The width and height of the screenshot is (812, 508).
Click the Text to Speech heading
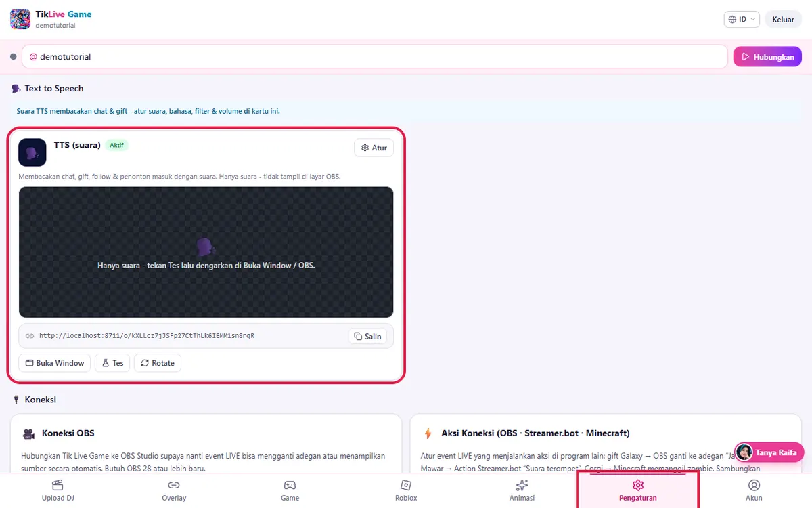pyautogui.click(x=54, y=89)
